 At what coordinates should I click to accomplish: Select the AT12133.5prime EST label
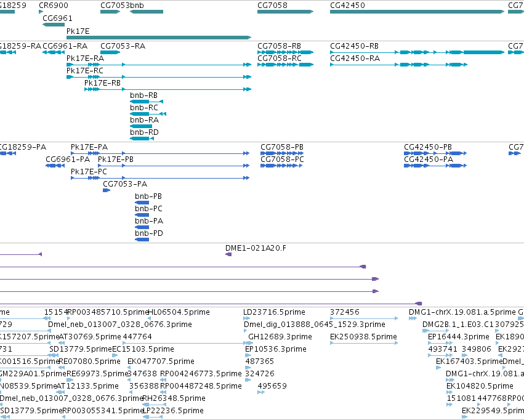click(x=87, y=386)
